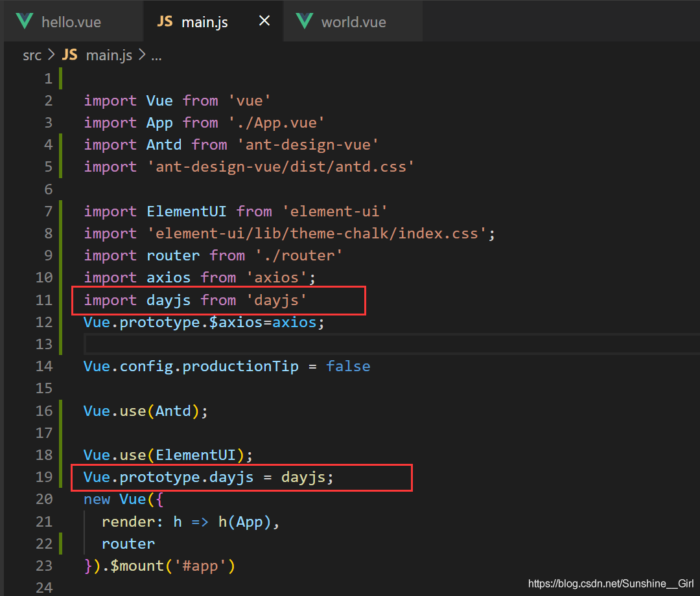Click the 'false' keyword on line 14

point(348,366)
